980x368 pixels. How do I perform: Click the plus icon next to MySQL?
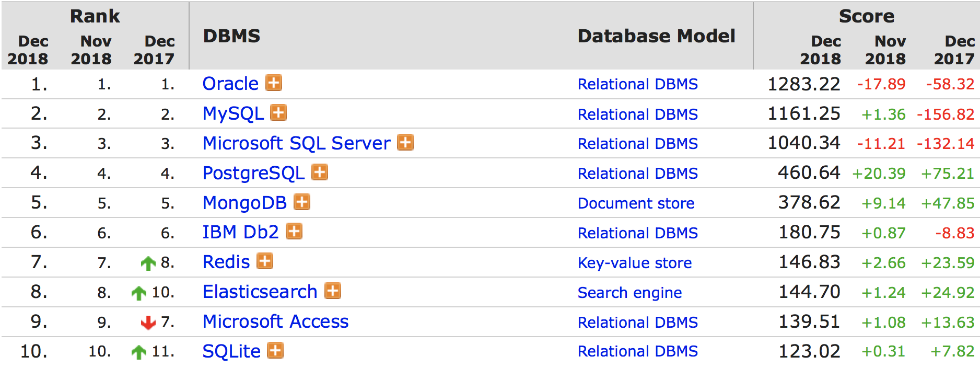tap(278, 113)
